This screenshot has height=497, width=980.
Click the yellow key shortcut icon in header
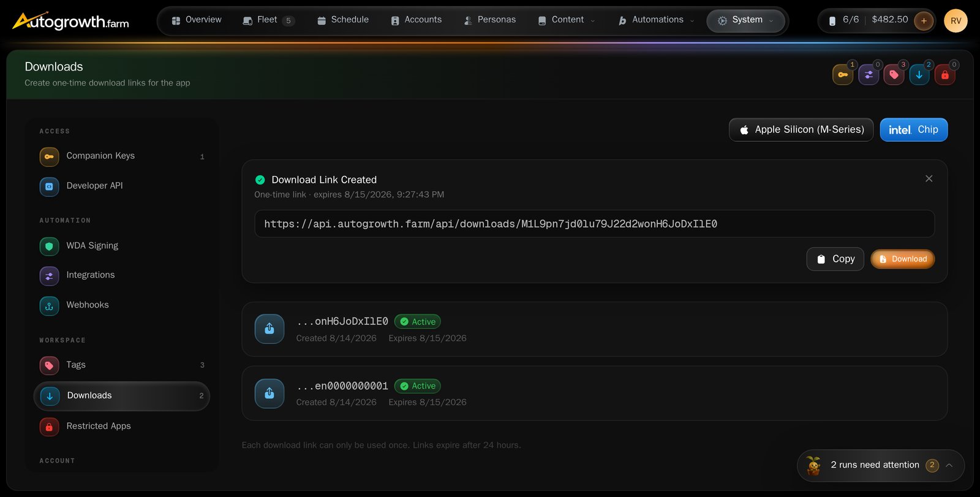point(843,75)
